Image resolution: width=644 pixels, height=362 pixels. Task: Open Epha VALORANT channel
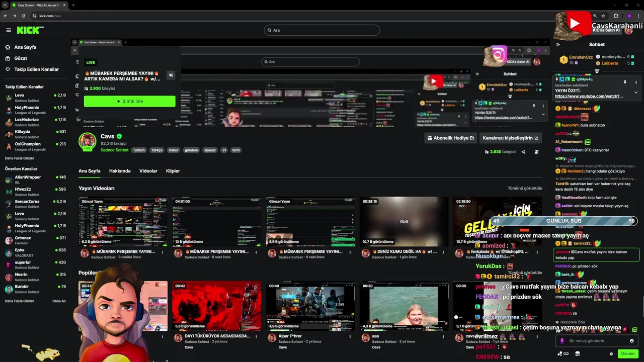(35, 252)
